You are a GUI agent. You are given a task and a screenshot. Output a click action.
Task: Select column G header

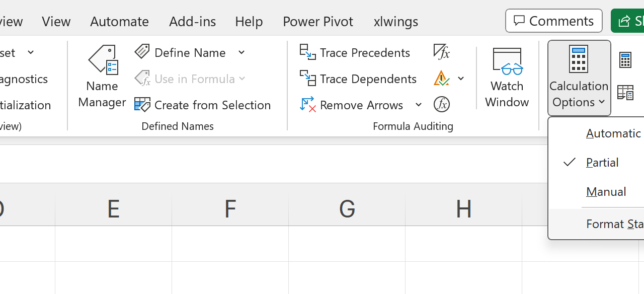[x=347, y=208]
